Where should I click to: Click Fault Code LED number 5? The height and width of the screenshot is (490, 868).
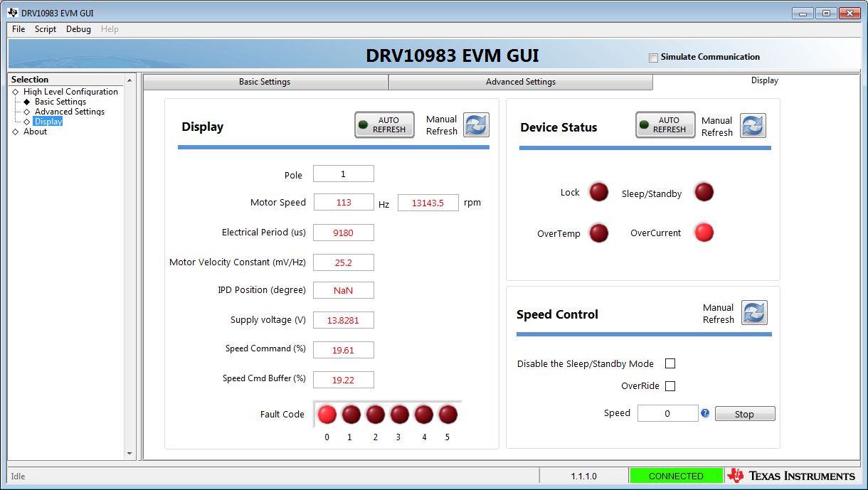[x=448, y=415]
